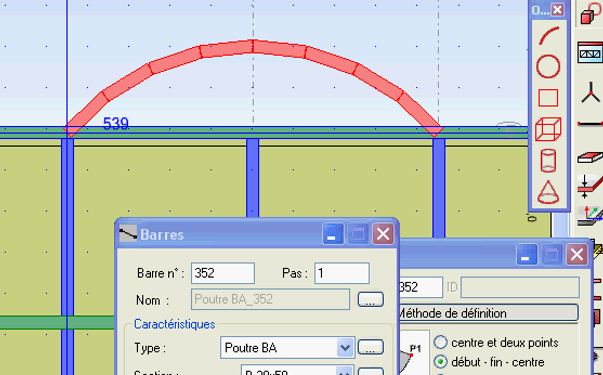603x375 pixels.
Task: Click the 'Méthode de définition' expander bar
Action: (x=489, y=313)
